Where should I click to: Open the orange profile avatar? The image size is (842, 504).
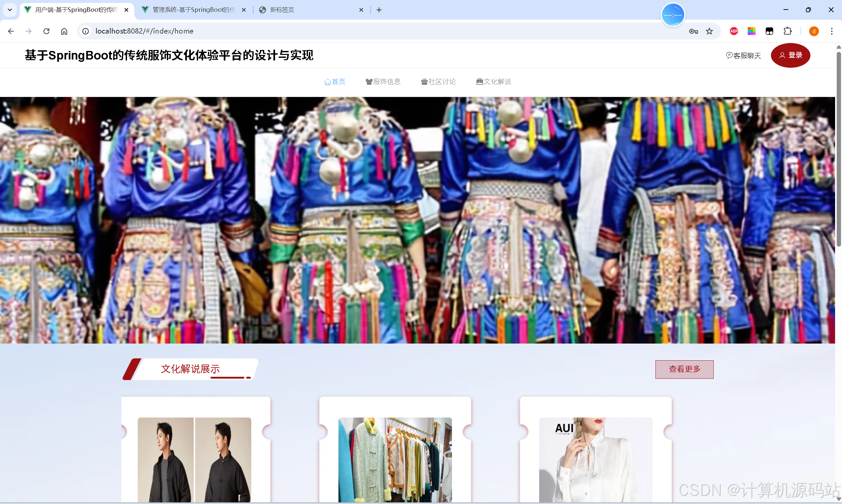click(x=814, y=31)
